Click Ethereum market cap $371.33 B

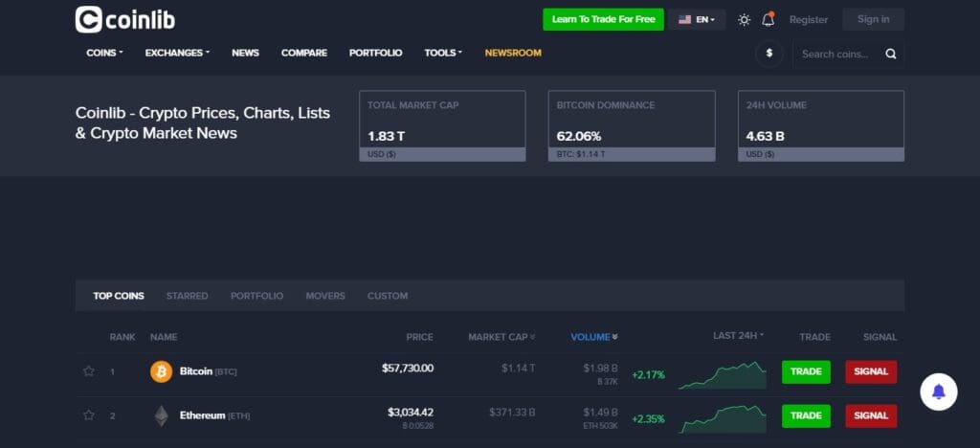click(x=513, y=413)
